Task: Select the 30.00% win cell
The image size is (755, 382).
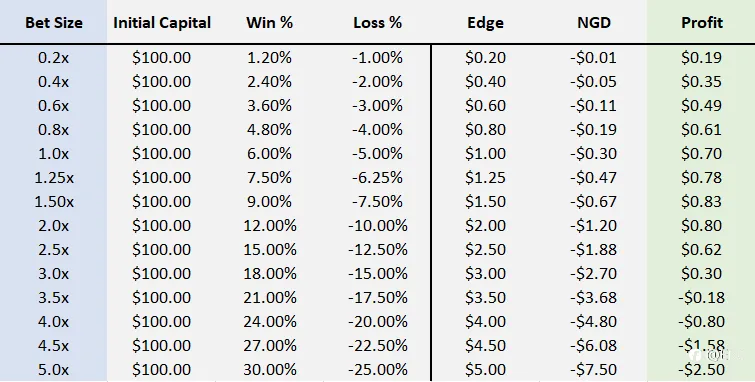Action: (270, 369)
